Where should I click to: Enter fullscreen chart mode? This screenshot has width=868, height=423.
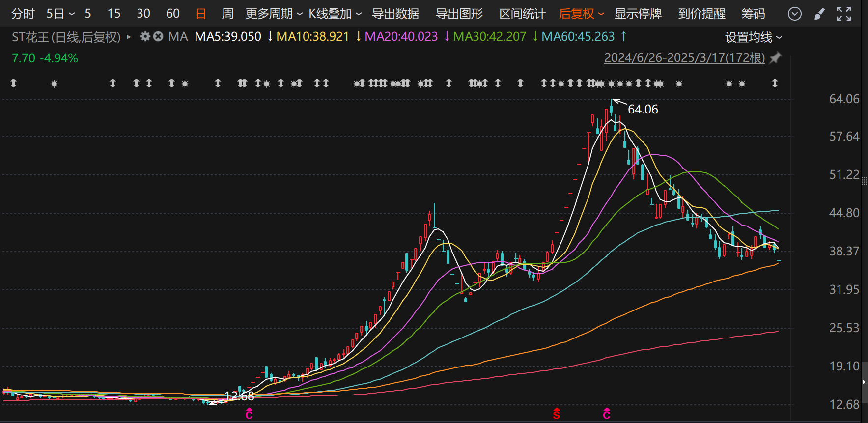pos(843,14)
